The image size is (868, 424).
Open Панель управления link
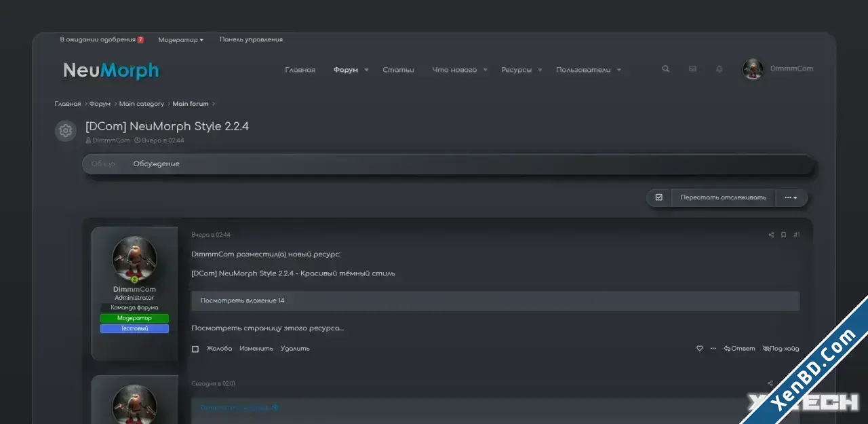tap(251, 40)
